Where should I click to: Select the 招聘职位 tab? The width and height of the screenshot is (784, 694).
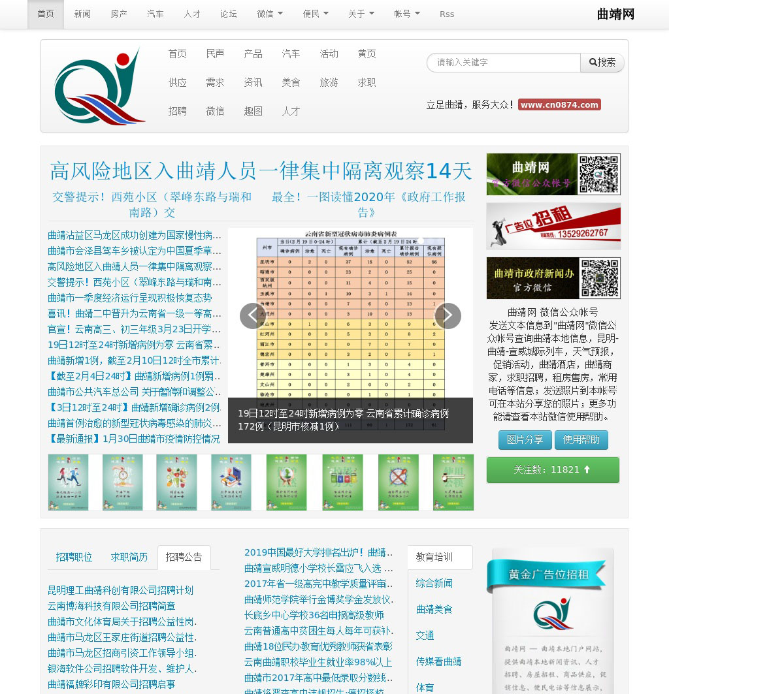coord(74,558)
